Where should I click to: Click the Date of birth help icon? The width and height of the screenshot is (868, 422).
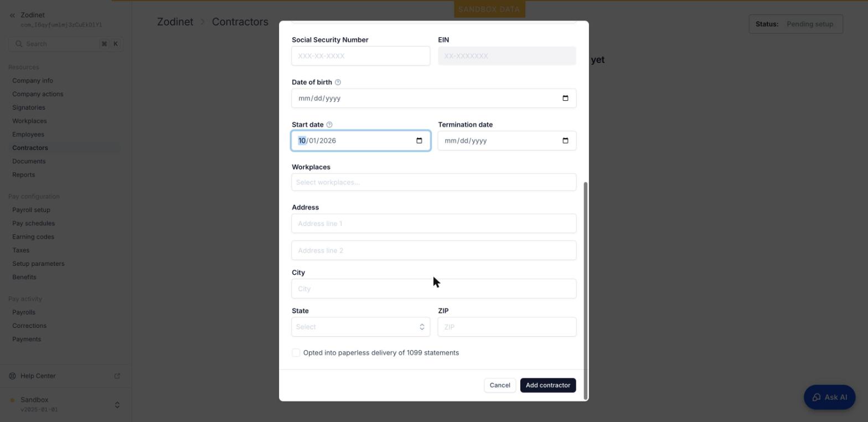338,83
